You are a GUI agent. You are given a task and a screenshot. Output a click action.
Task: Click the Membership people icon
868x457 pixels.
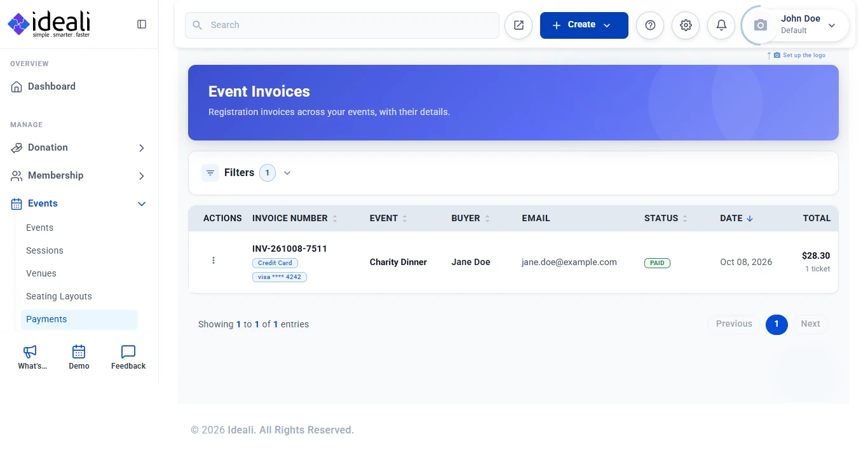click(x=17, y=175)
